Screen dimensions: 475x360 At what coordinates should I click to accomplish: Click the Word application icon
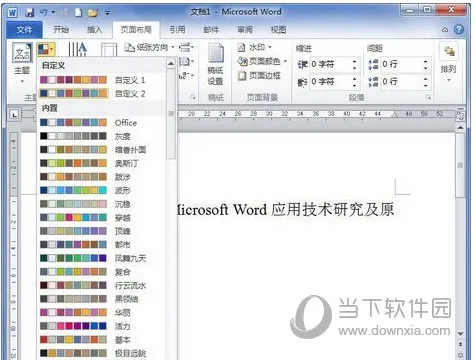(12, 13)
